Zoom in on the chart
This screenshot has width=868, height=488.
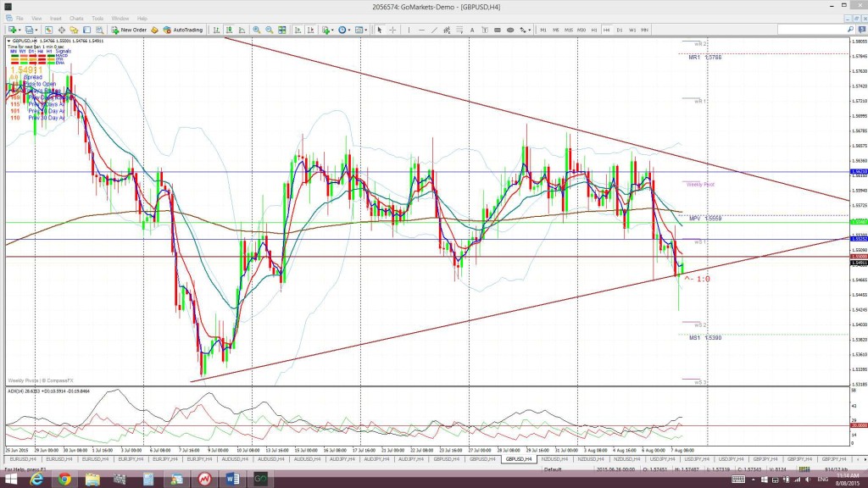click(x=256, y=30)
